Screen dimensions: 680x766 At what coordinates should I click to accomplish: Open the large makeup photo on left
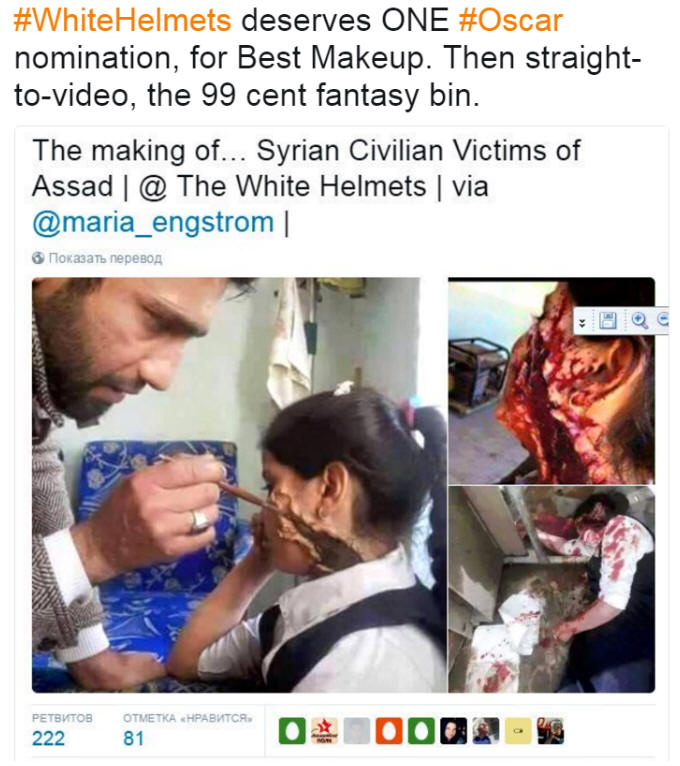(239, 485)
